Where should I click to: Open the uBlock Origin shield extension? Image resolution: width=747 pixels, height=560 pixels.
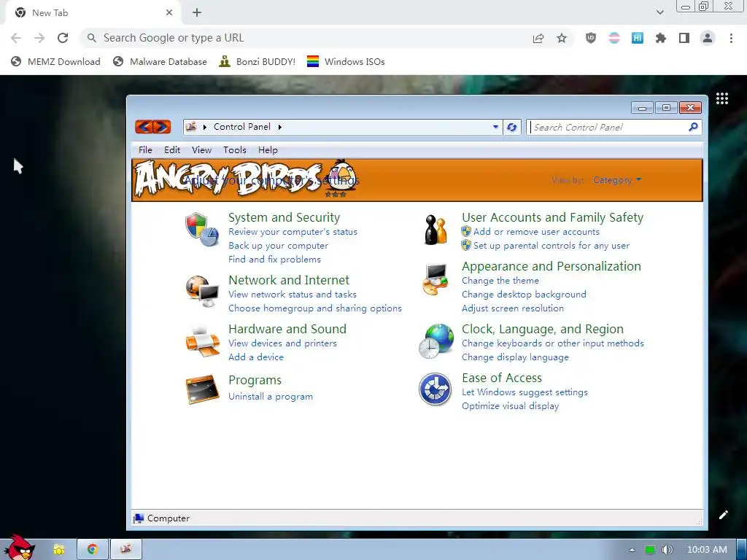[x=591, y=38]
